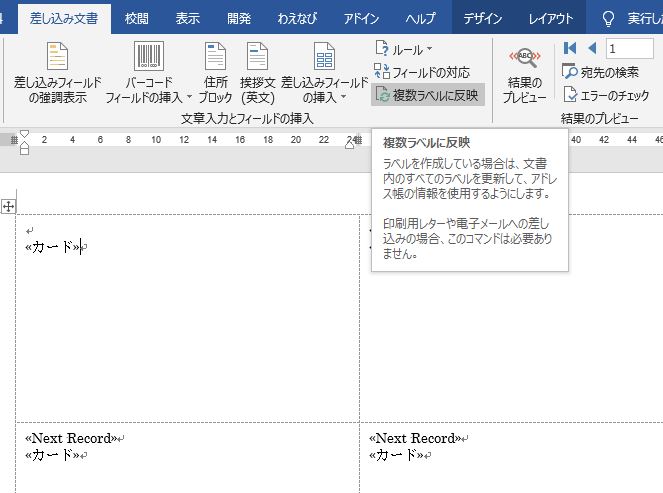
Task: Click the 実行したい search box text
Action: pos(645,19)
